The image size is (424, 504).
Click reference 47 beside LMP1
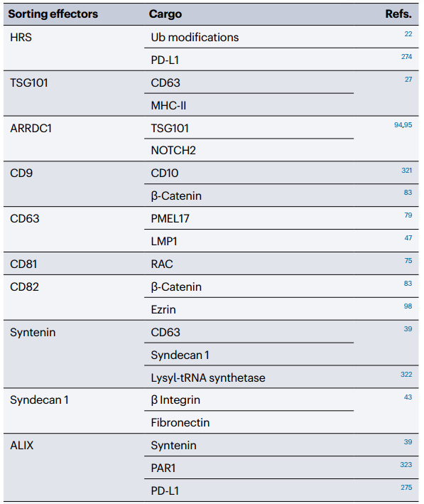(x=408, y=238)
